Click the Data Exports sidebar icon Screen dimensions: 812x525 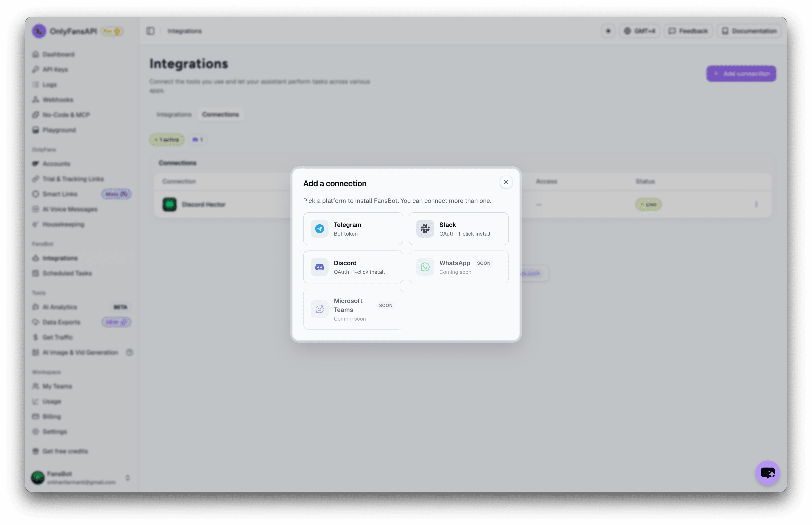pyautogui.click(x=35, y=322)
